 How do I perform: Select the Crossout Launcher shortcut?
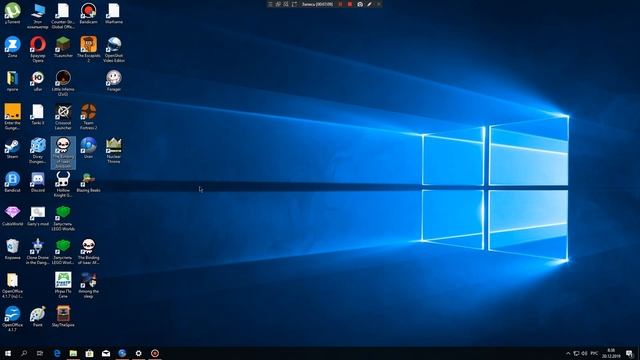[x=63, y=117]
